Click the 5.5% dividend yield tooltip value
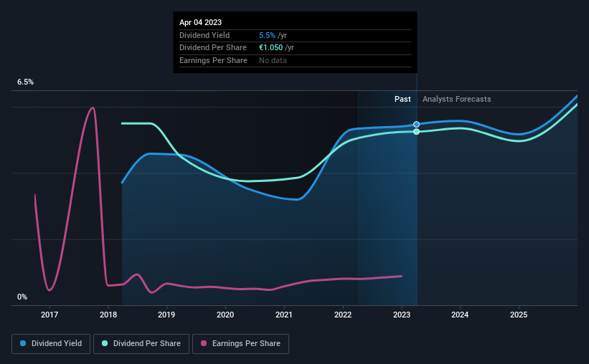The image size is (589, 364). (x=267, y=35)
